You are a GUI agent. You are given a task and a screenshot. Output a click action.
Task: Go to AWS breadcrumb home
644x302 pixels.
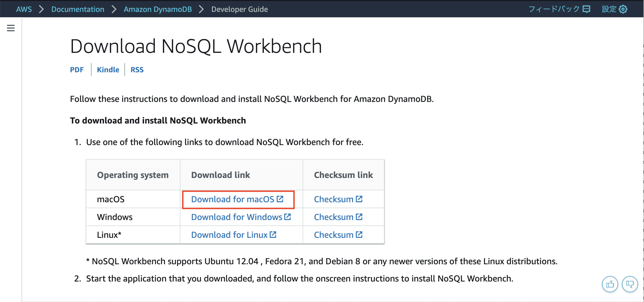tap(24, 9)
